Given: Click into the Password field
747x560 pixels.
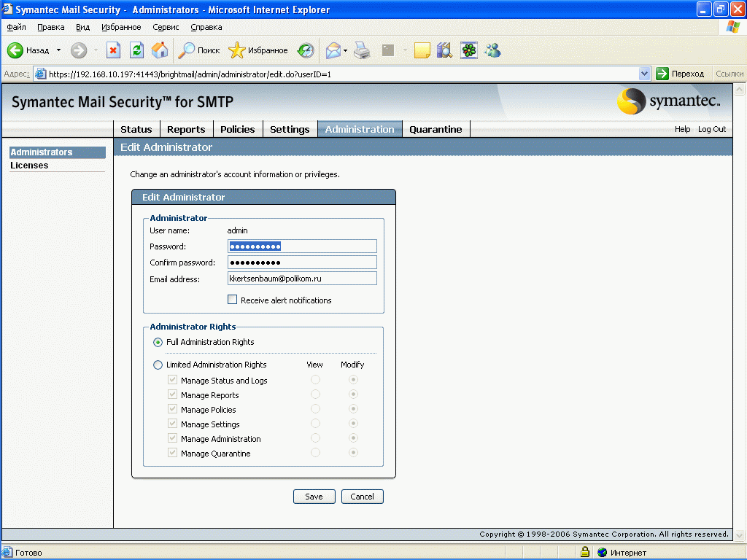Looking at the screenshot, I should (302, 246).
